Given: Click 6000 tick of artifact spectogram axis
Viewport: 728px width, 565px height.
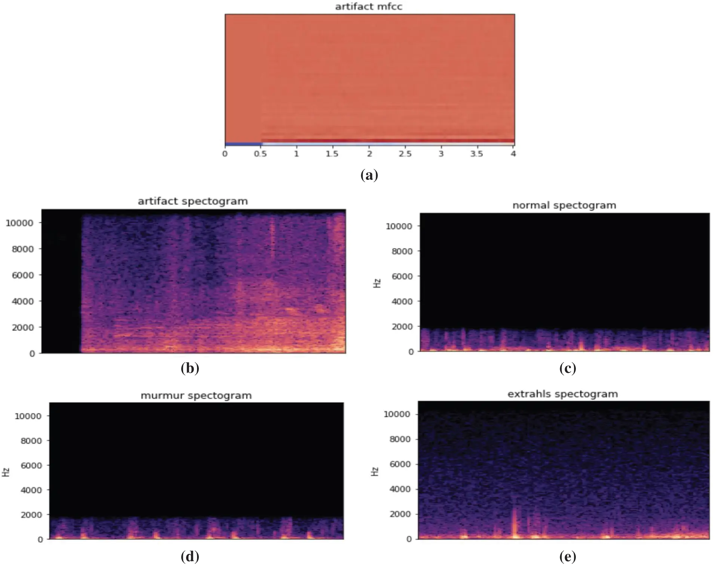Looking at the screenshot, I should [22, 275].
